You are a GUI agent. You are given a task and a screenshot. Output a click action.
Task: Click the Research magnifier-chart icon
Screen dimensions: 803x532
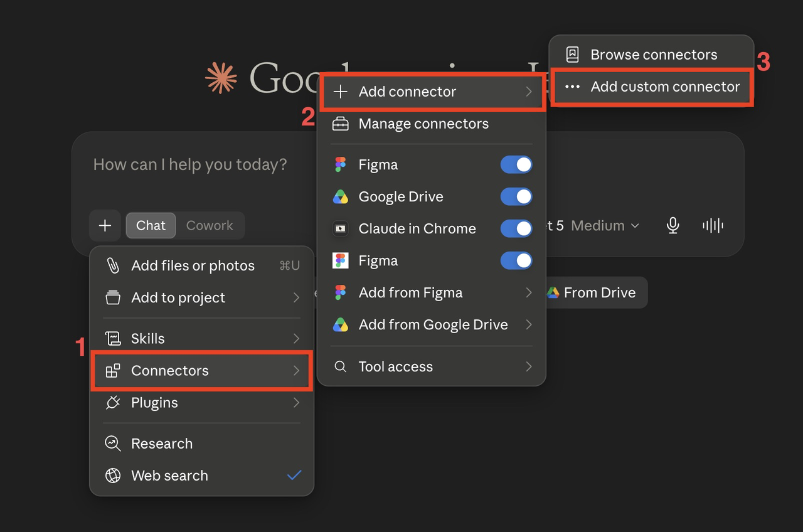(x=113, y=444)
